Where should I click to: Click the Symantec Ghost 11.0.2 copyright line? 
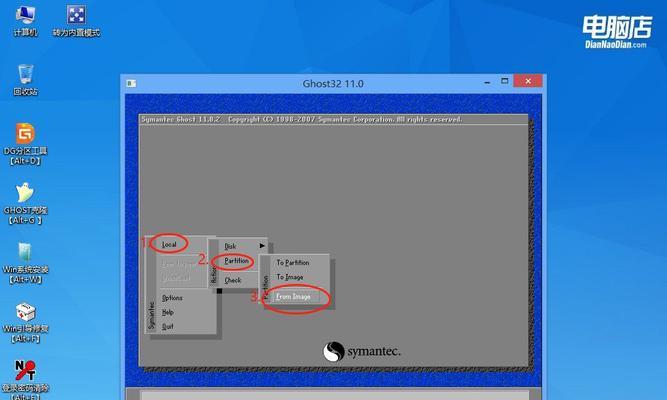click(x=302, y=120)
